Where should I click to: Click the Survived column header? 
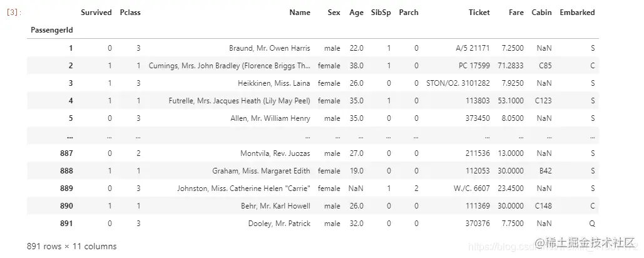point(96,13)
